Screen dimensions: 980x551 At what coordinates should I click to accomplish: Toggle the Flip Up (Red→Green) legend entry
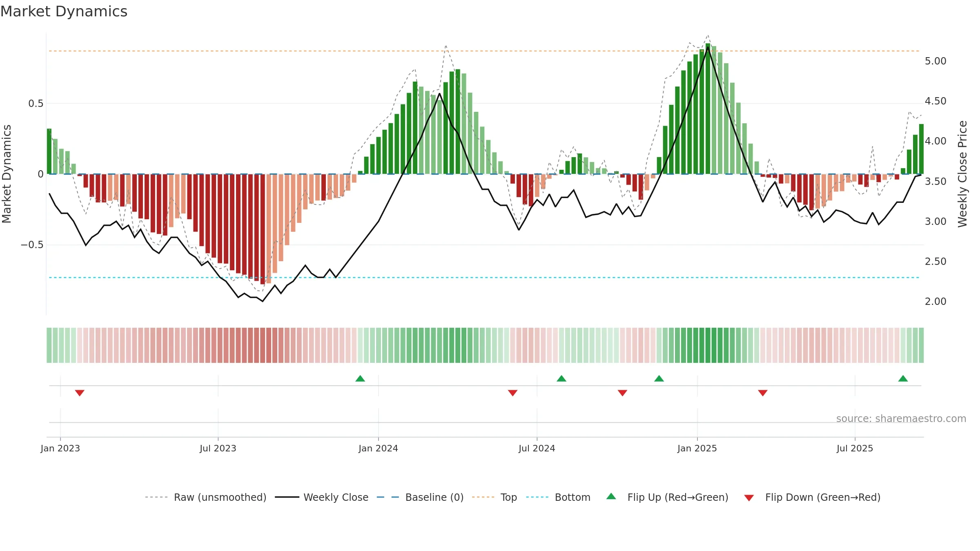tap(667, 497)
